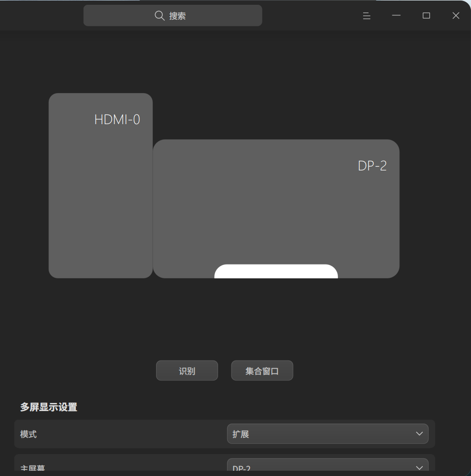Focus the 搜索 search field

pos(173,15)
